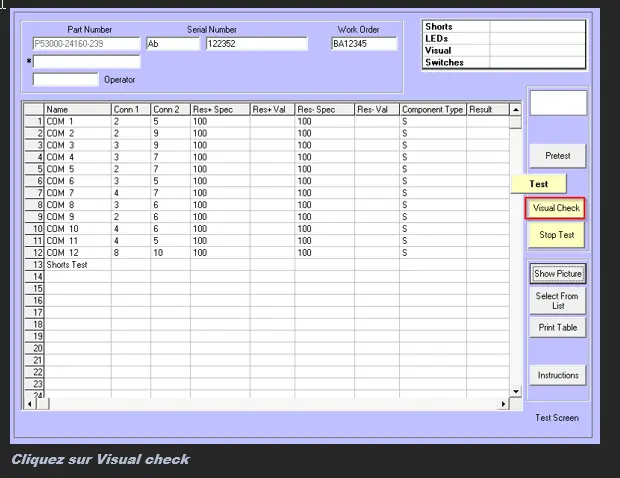Click Res- Spec 100 in COM 9 row

[x=325, y=217]
